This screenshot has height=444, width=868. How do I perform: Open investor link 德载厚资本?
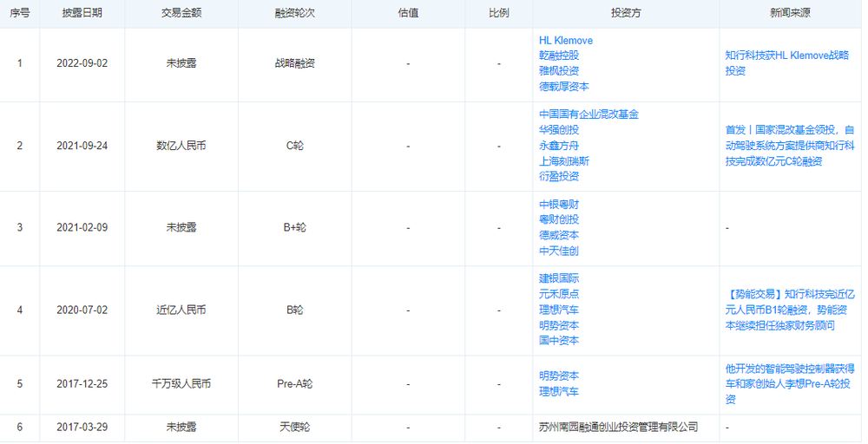564,86
